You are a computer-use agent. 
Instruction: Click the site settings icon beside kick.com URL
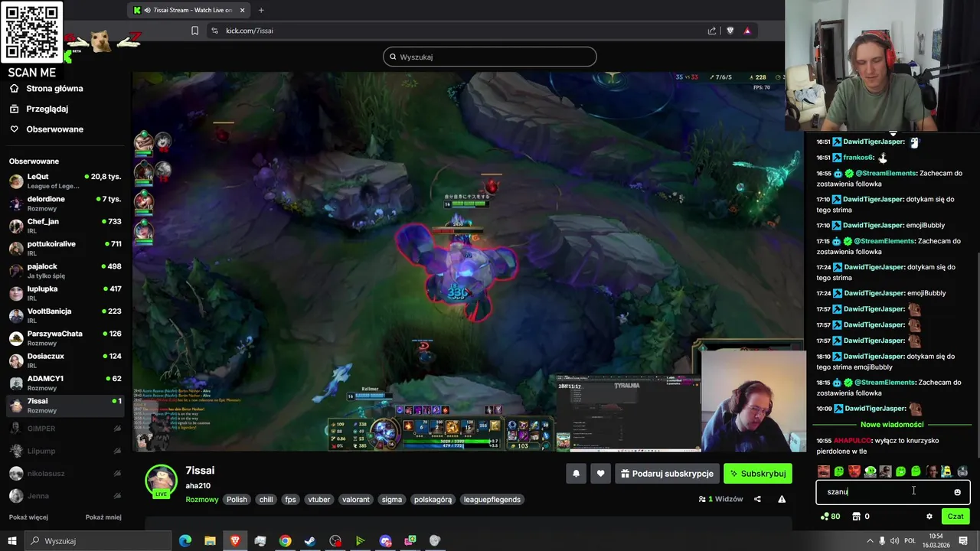[x=214, y=31]
